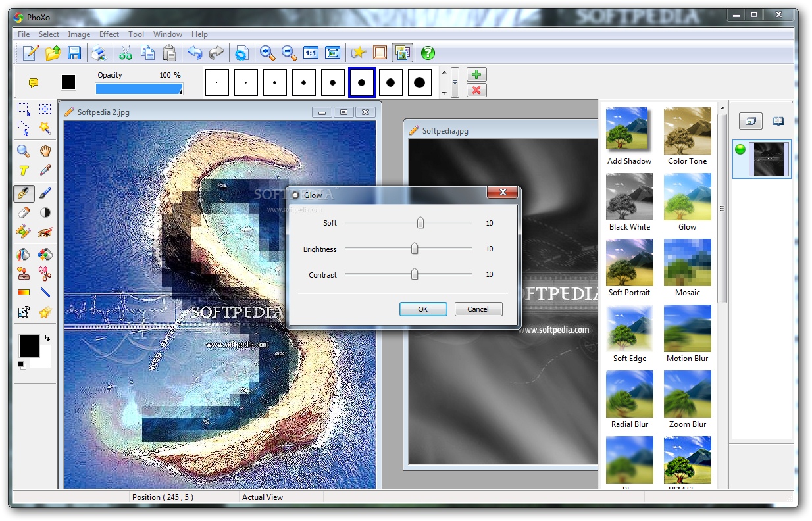Cut selection with the scissors icon
This screenshot has width=812, height=521.
(x=126, y=53)
